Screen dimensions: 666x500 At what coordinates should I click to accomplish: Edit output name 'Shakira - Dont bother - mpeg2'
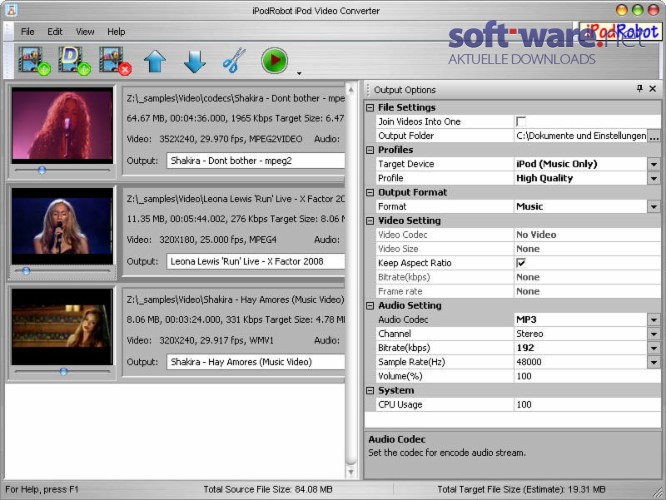256,161
